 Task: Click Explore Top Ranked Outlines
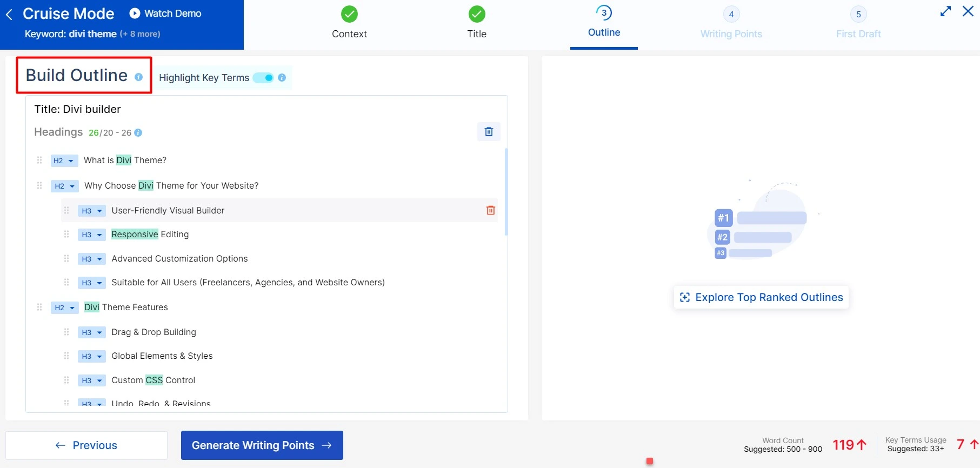(761, 297)
